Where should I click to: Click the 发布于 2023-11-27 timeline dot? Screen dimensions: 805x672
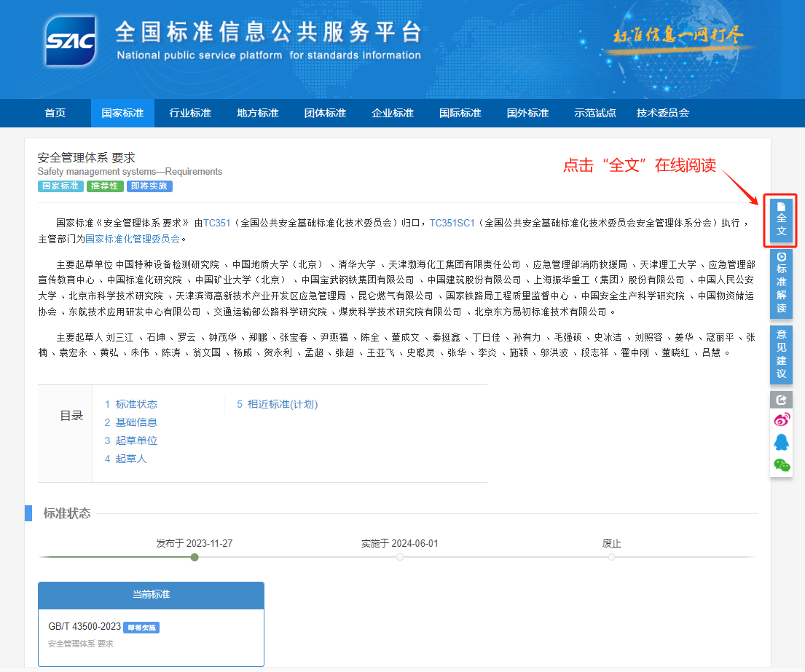(x=195, y=557)
